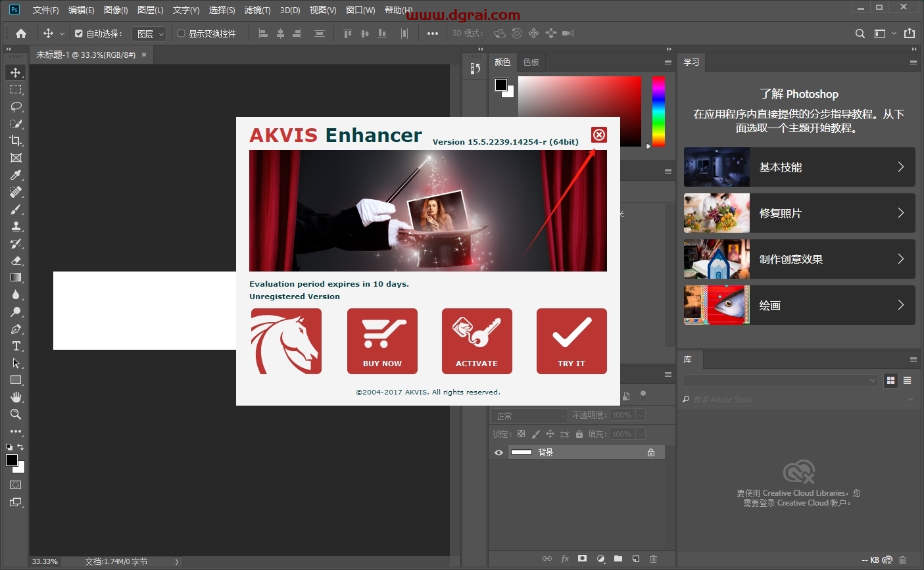Image resolution: width=924 pixels, height=570 pixels.
Task: Close the AKVIS Enhancer dialog
Action: (x=598, y=135)
